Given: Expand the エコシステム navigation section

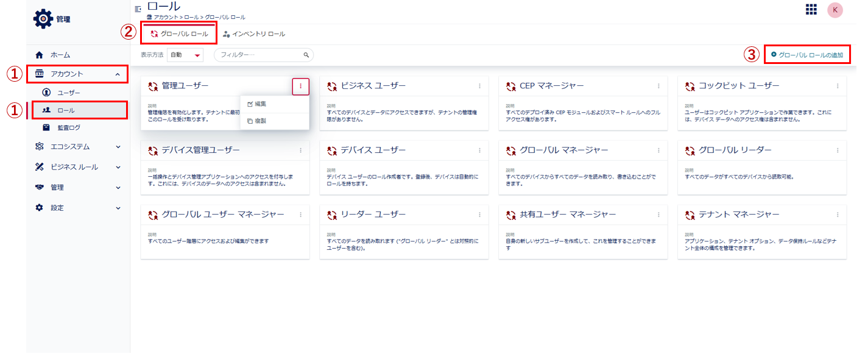Looking at the screenshot, I should (x=78, y=146).
